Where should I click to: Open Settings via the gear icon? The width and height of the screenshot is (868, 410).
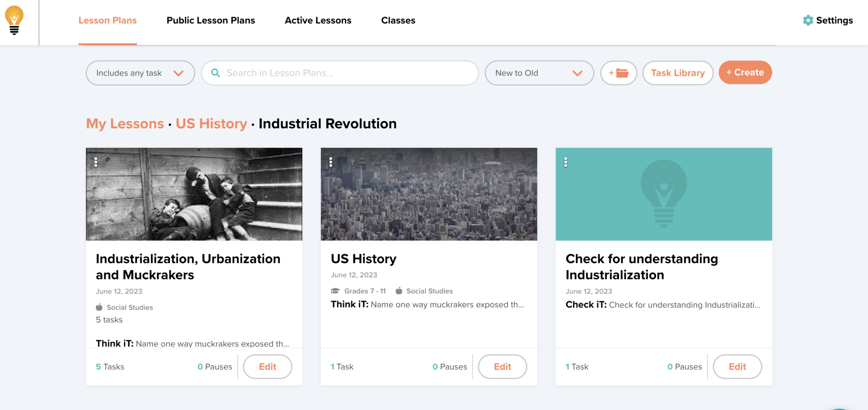pos(808,20)
